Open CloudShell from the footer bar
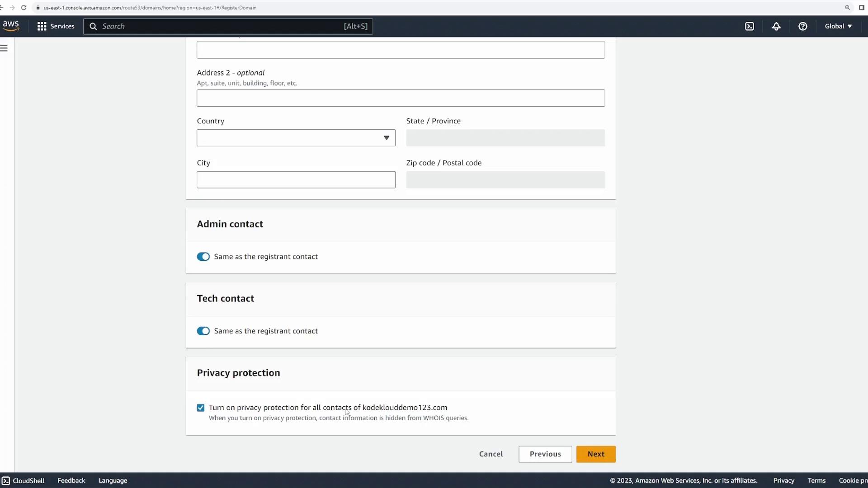The height and width of the screenshot is (488, 868). [24, 480]
